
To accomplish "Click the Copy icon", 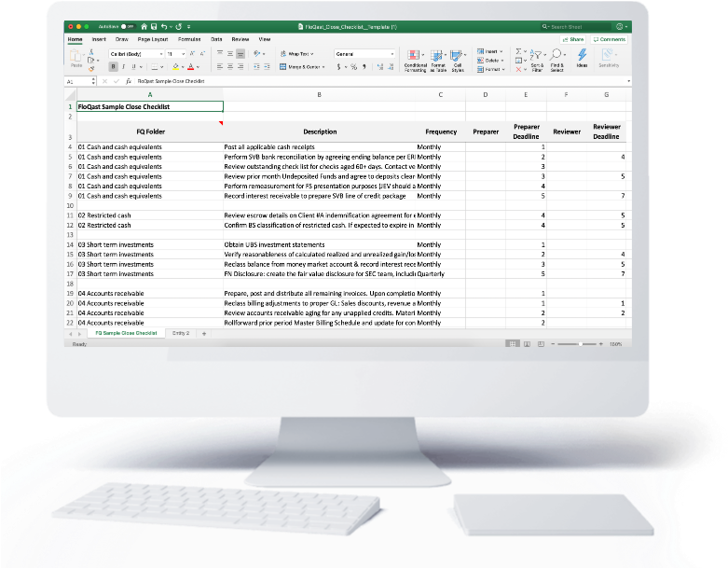I will (91, 60).
